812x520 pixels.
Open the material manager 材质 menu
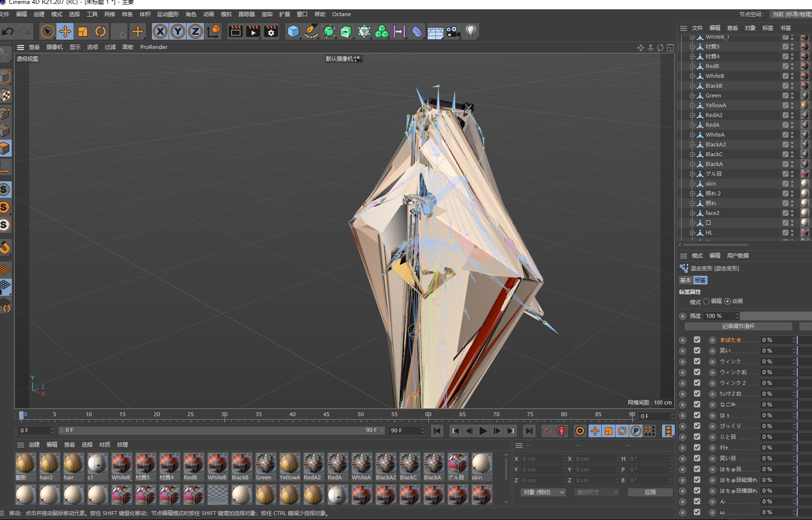click(105, 445)
